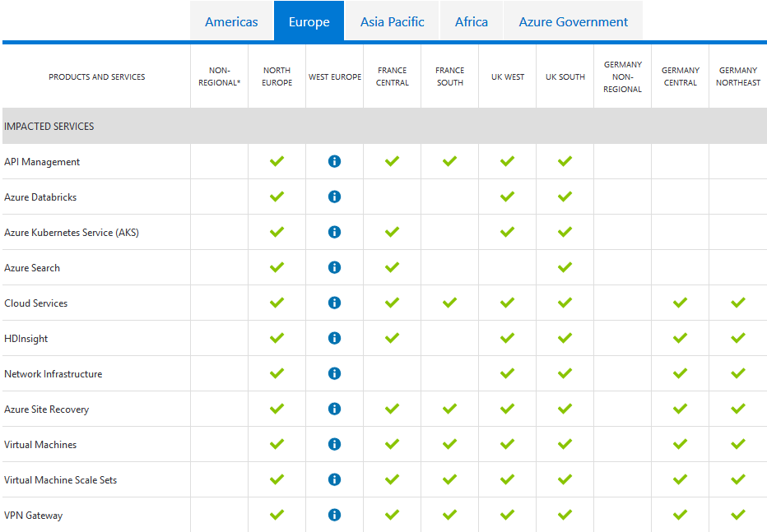Select the checkmark for HDInsight in North Europe

coord(277,338)
